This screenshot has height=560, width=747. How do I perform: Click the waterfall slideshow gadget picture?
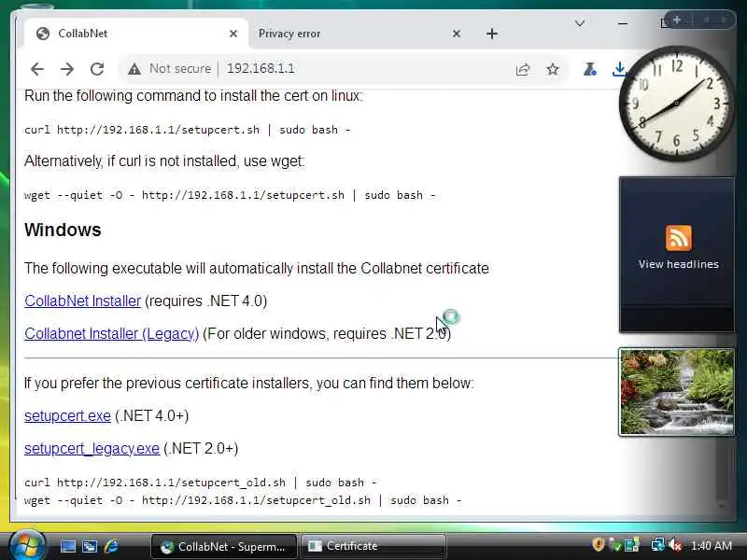pos(676,392)
